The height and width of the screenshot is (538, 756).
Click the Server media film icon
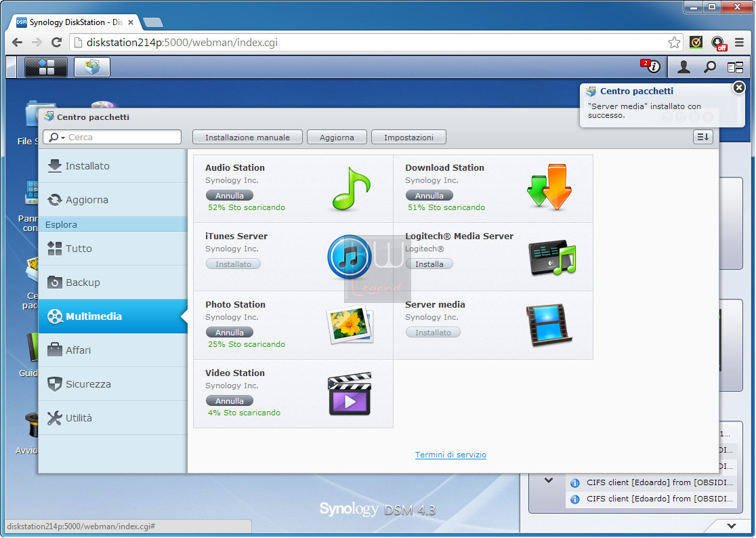(549, 325)
